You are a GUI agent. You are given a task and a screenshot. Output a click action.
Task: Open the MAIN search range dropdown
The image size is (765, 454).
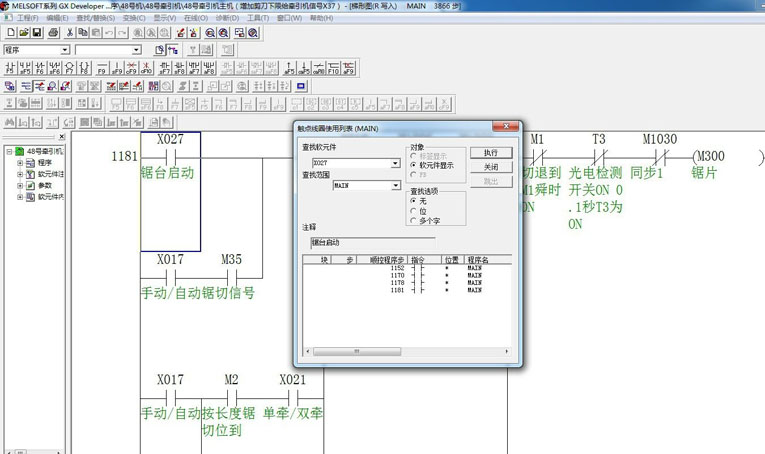(396, 185)
